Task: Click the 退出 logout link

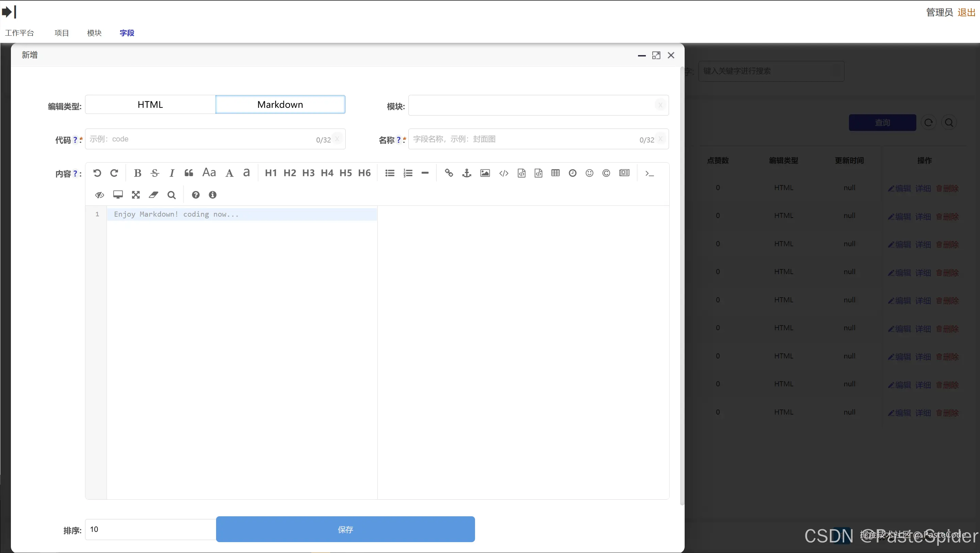Action: (x=966, y=13)
